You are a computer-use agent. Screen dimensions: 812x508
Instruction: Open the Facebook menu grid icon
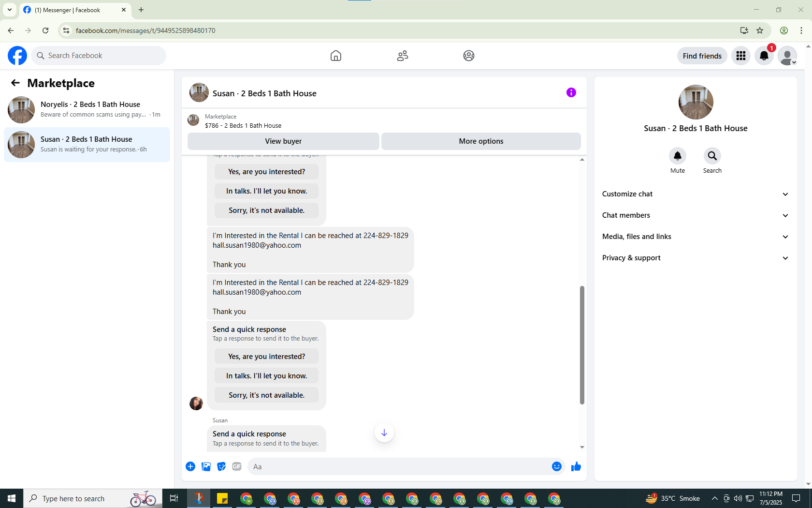tap(741, 56)
